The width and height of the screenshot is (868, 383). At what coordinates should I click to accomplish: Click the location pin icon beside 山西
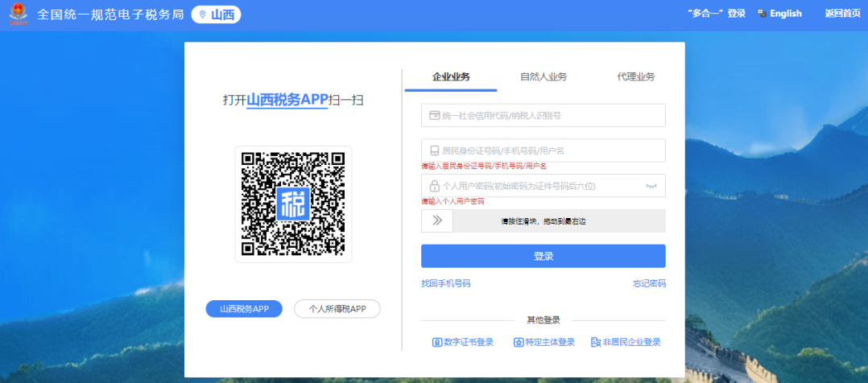pos(202,14)
